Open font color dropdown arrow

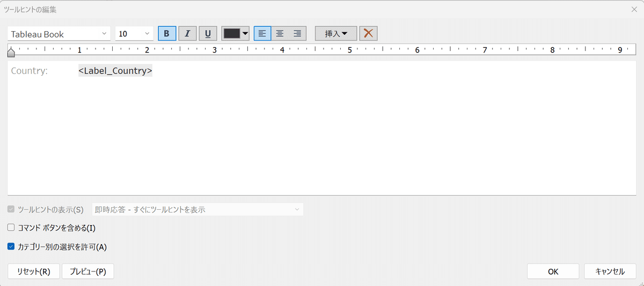(245, 33)
